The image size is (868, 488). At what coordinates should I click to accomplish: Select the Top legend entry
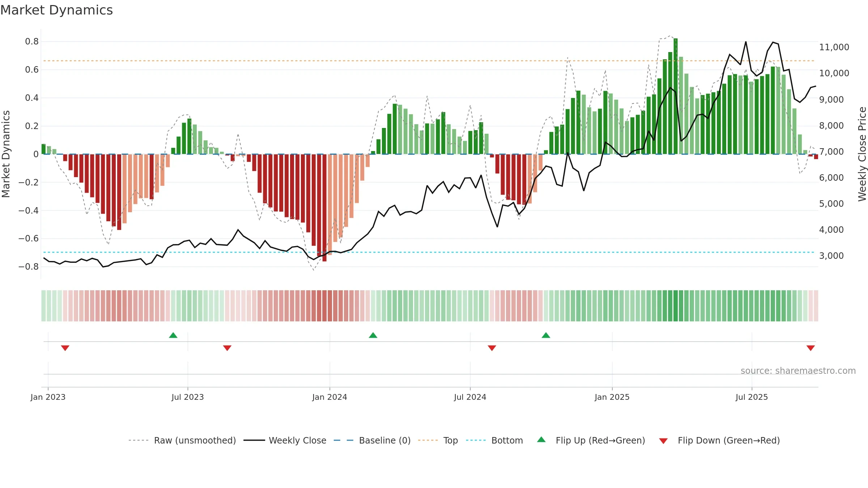pos(438,440)
